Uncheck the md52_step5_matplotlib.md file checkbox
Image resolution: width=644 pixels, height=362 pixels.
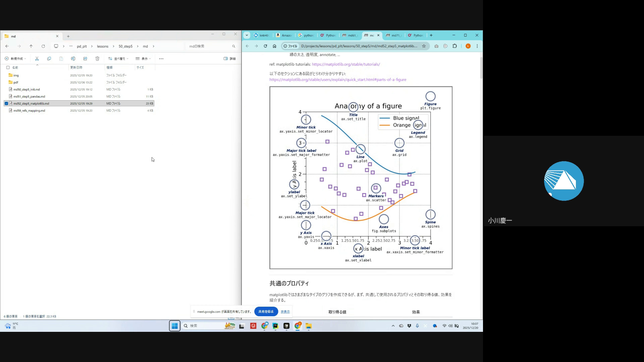(6, 104)
